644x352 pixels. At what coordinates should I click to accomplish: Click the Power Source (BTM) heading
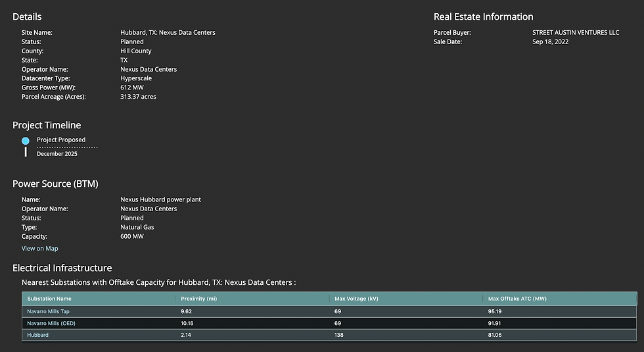click(x=55, y=184)
